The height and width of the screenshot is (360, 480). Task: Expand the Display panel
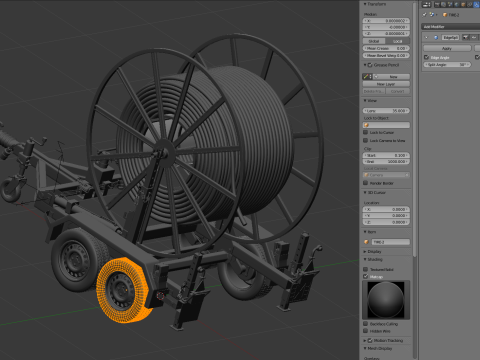365,251
